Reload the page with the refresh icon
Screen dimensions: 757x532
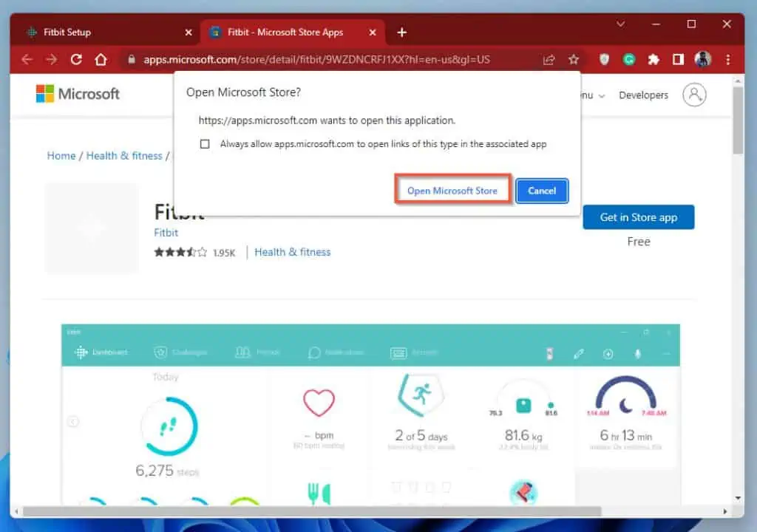(x=76, y=58)
